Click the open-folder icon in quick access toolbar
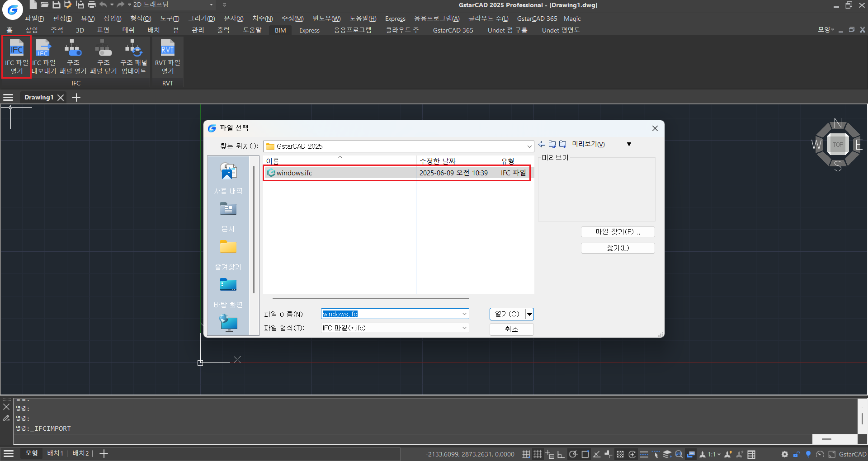868x461 pixels. (45, 5)
